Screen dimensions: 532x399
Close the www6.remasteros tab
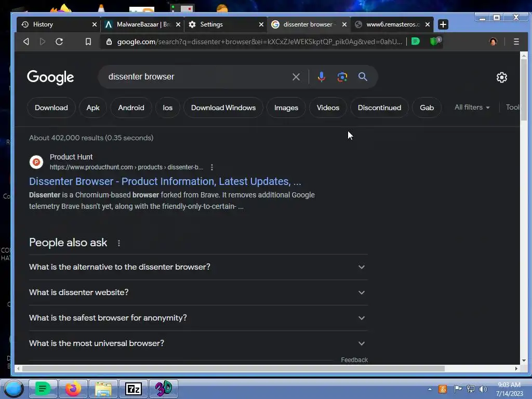(428, 24)
